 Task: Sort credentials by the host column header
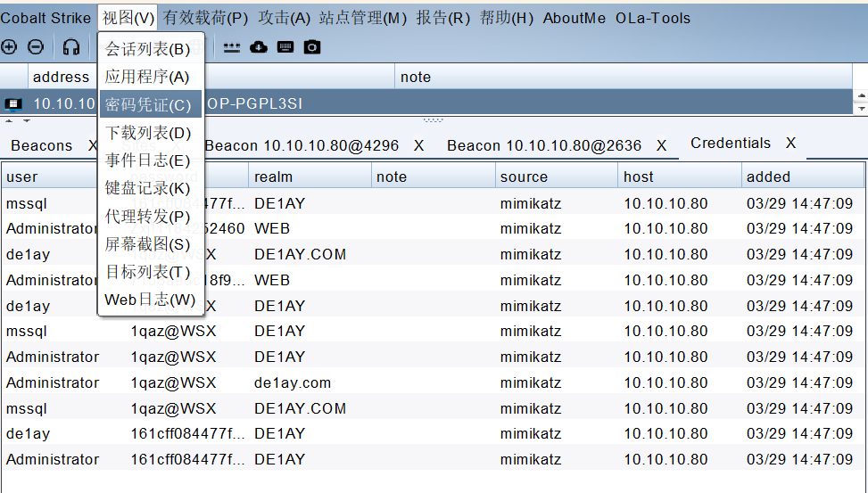[680, 177]
